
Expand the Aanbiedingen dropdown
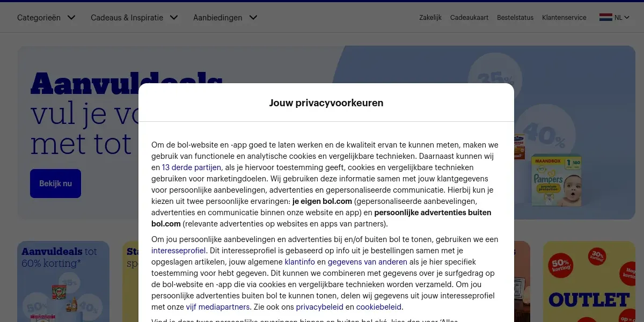click(x=225, y=18)
